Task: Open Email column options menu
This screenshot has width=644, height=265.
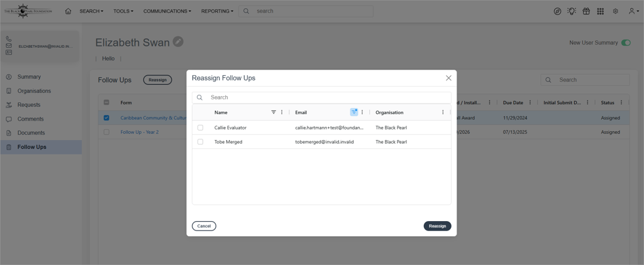Action: (362, 112)
